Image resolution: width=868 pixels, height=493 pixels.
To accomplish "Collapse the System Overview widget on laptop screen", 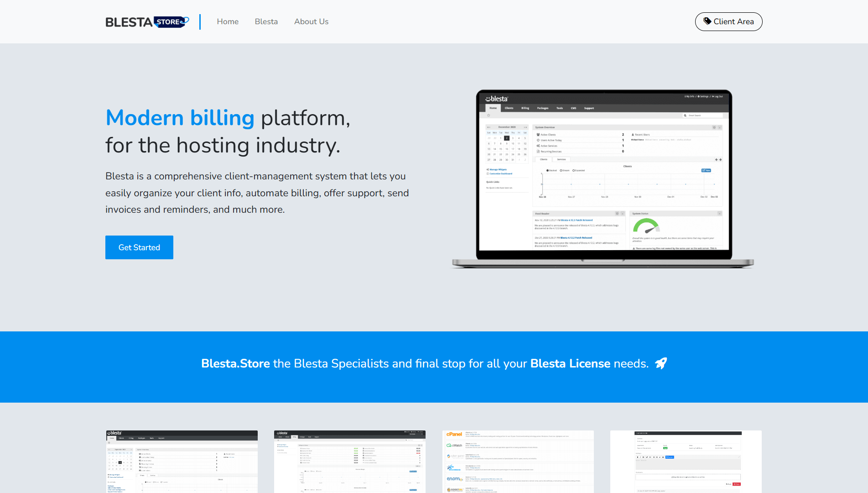I will pos(719,127).
